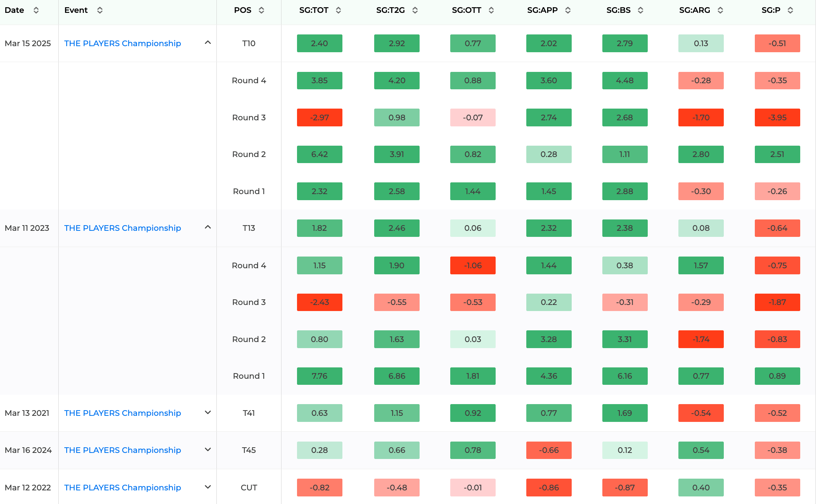The height and width of the screenshot is (504, 818).
Task: Expand the Mar 16 2024 PLAYERS Championship row
Action: [208, 450]
